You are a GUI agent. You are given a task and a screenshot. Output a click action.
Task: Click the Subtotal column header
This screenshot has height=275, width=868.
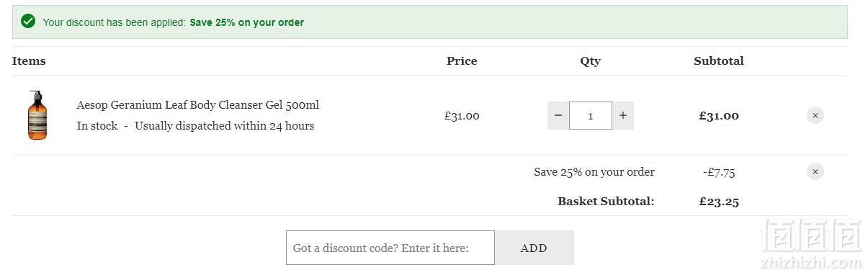click(x=719, y=61)
